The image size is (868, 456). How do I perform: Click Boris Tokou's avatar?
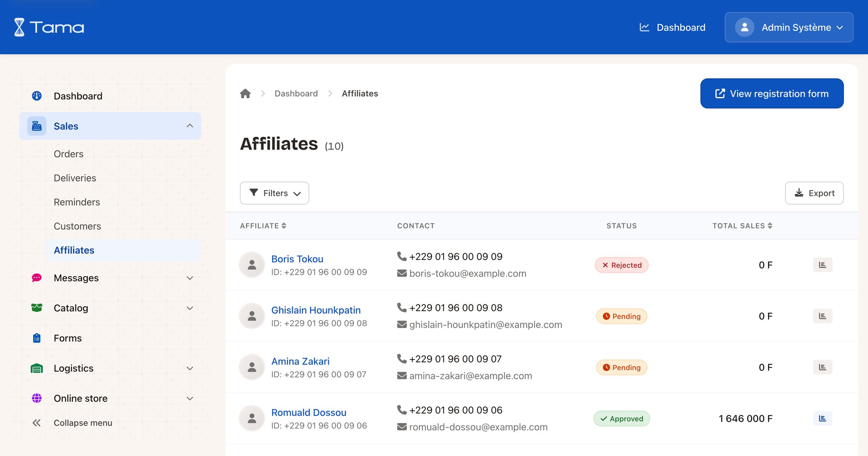(x=252, y=265)
